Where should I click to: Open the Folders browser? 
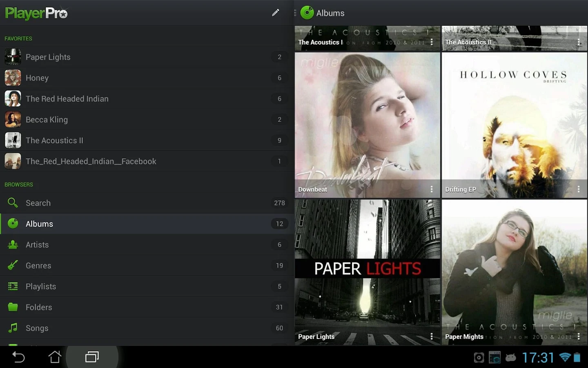tap(39, 307)
